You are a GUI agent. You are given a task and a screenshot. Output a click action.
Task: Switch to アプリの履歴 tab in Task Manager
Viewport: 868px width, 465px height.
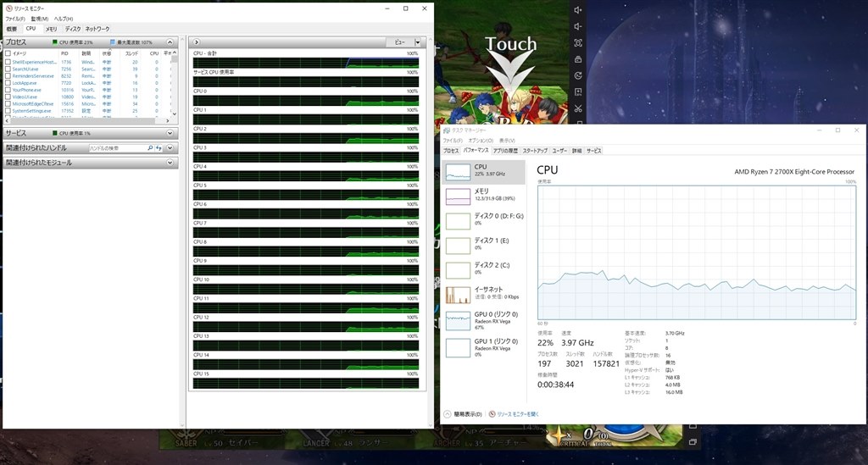pyautogui.click(x=505, y=151)
